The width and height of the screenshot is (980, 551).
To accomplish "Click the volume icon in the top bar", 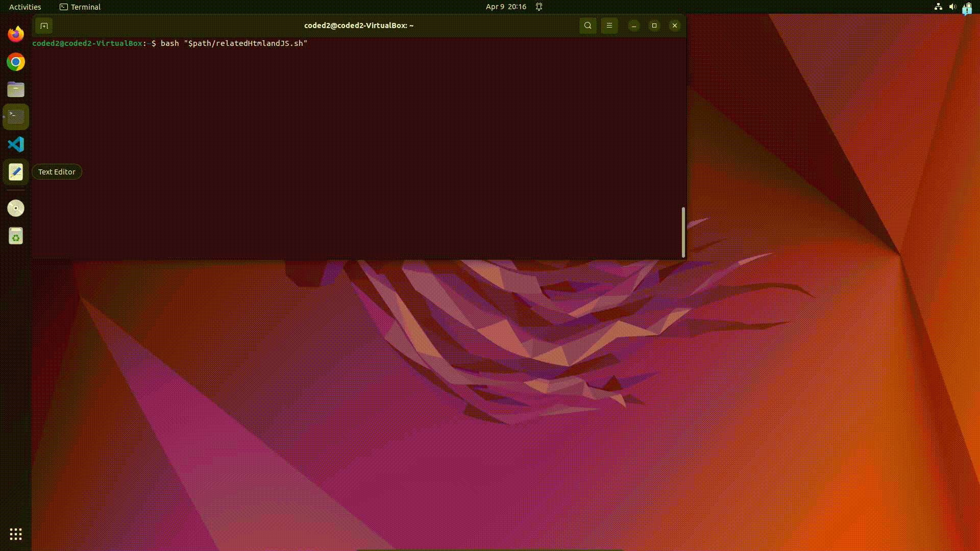I will pyautogui.click(x=952, y=7).
